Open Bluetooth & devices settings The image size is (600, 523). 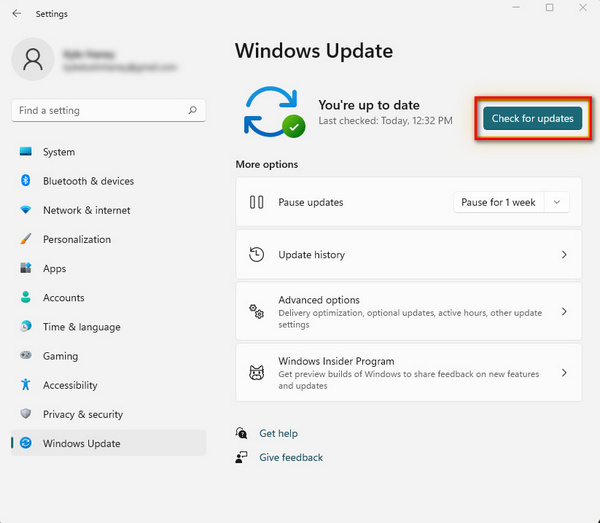[x=109, y=181]
